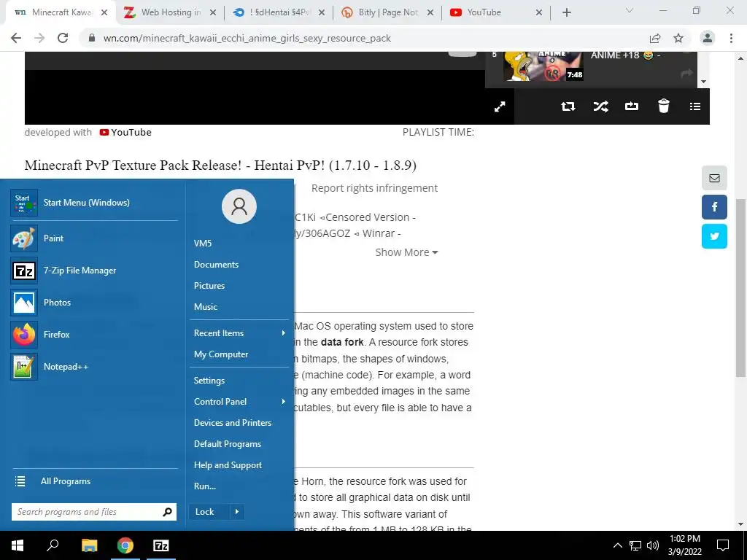Clear playlist with the trash icon
Viewport: 747px width, 560px height.
pos(664,106)
